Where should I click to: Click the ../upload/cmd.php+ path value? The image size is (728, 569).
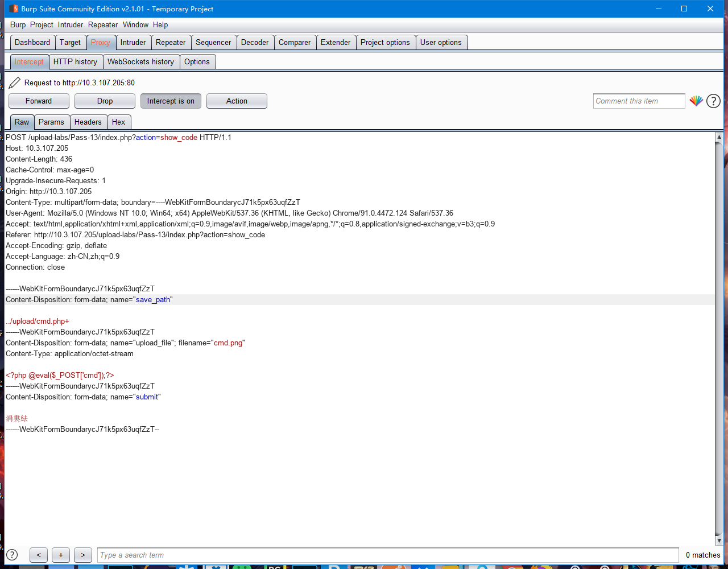pyautogui.click(x=38, y=321)
